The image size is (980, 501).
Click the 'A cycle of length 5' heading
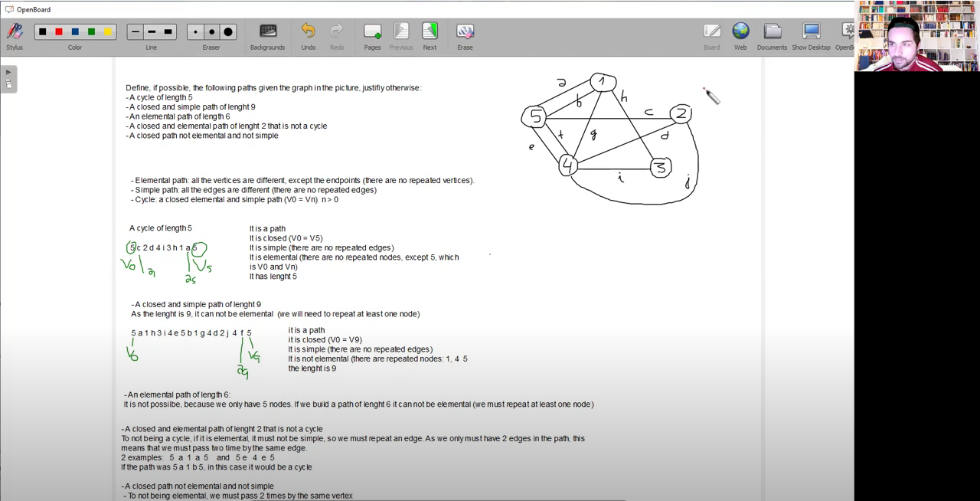[161, 228]
